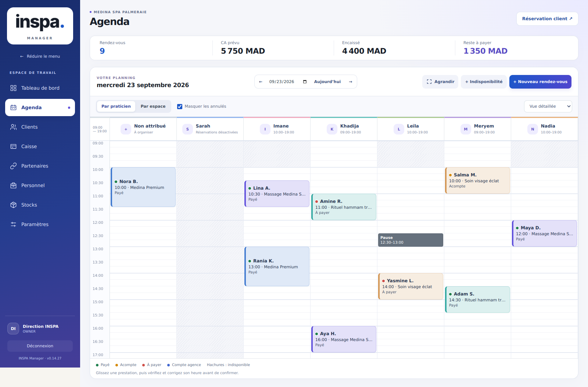
Task: Toggle the Masquer les annulés checkbox
Action: pos(180,107)
